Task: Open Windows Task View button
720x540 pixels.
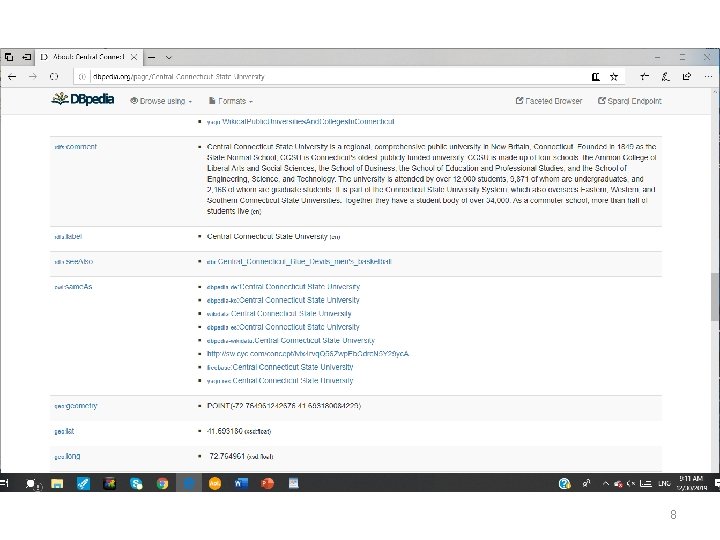Action: [x=5, y=484]
